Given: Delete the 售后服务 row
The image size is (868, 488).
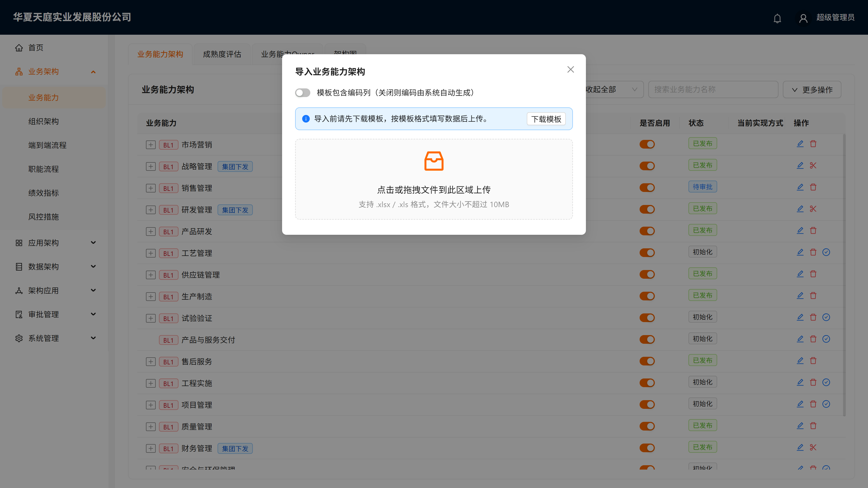Looking at the screenshot, I should [x=813, y=361].
